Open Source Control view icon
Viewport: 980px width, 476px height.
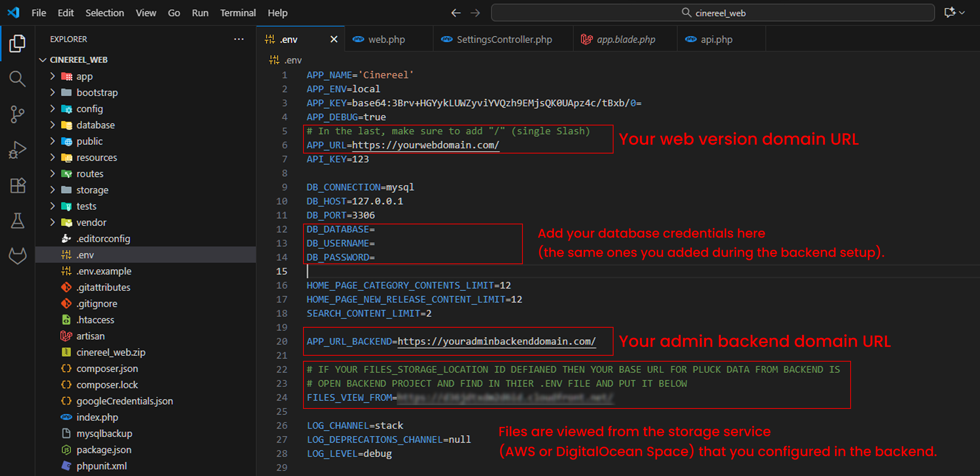[17, 114]
